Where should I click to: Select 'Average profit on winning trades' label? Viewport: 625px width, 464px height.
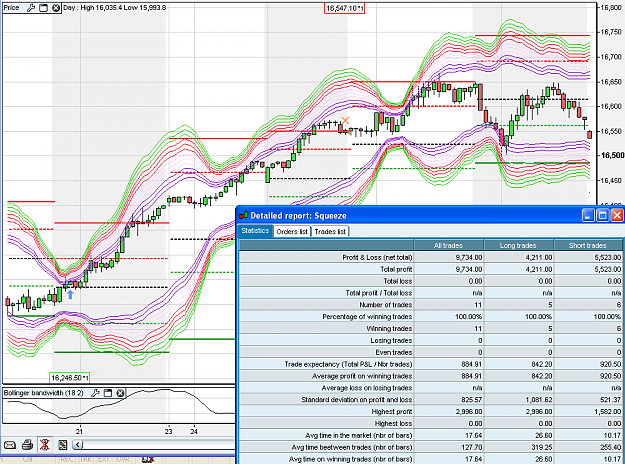click(362, 376)
